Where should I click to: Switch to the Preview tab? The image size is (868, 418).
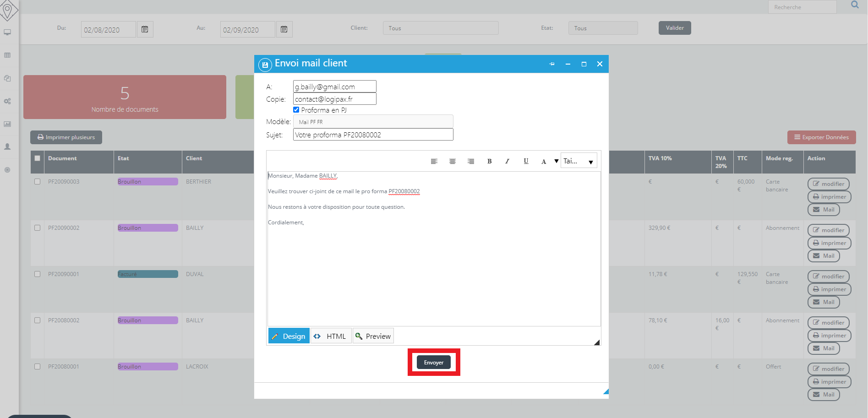373,336
